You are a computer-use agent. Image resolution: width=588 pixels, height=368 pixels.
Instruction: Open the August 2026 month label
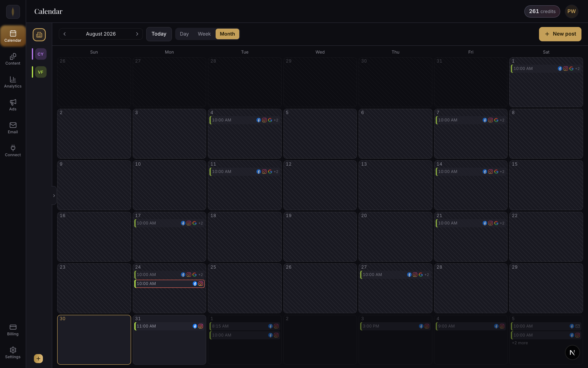tap(101, 34)
